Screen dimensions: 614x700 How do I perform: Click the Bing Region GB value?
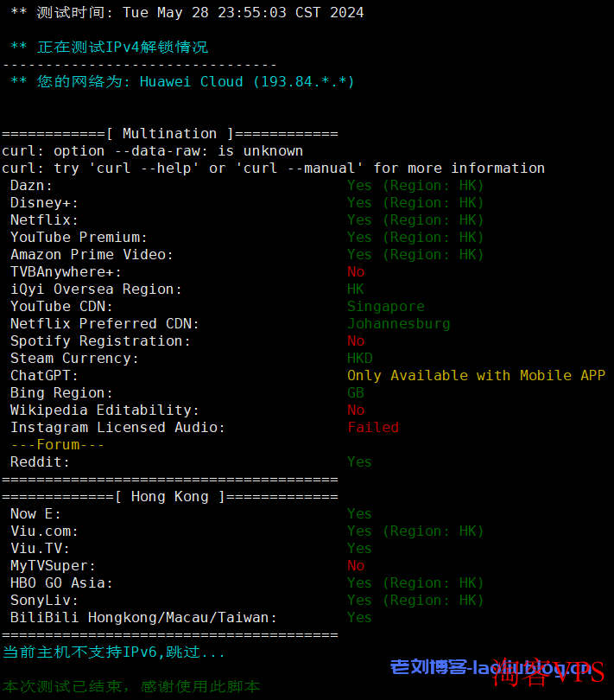point(356,392)
